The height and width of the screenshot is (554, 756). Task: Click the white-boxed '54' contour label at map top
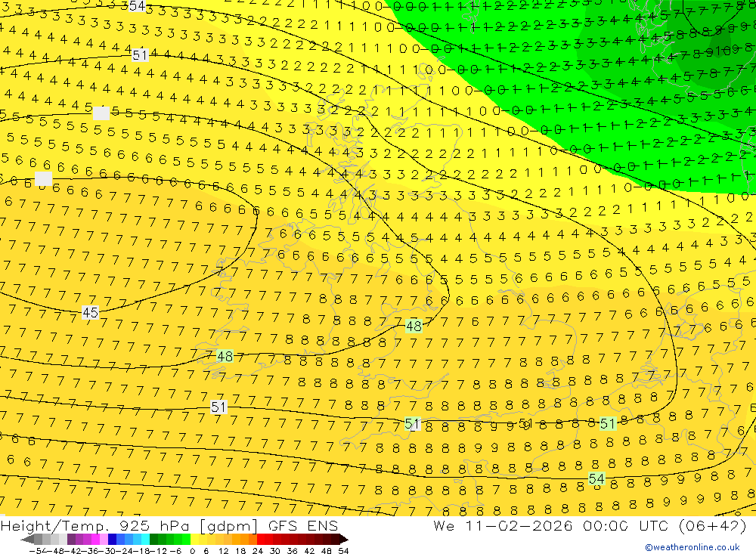click(x=138, y=6)
